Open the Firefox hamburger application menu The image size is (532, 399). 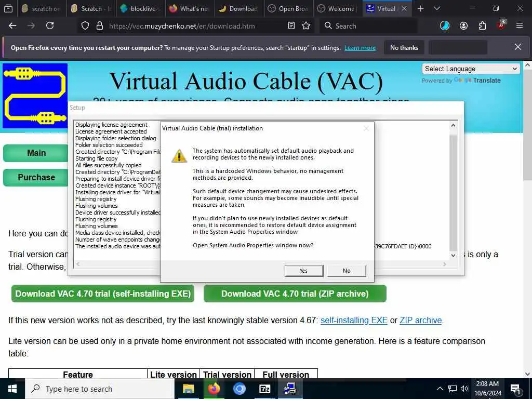[x=520, y=26]
